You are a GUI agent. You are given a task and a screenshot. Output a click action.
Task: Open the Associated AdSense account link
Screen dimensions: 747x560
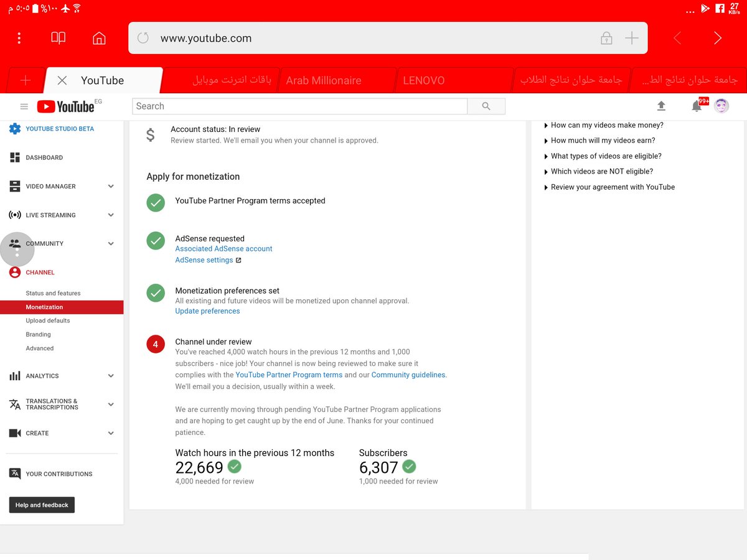pos(223,249)
